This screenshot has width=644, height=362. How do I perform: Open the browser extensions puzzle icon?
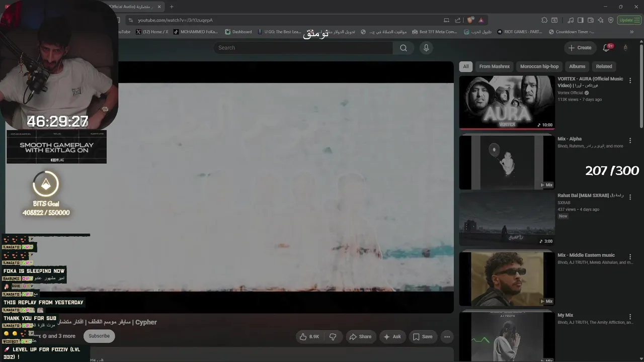click(x=544, y=20)
